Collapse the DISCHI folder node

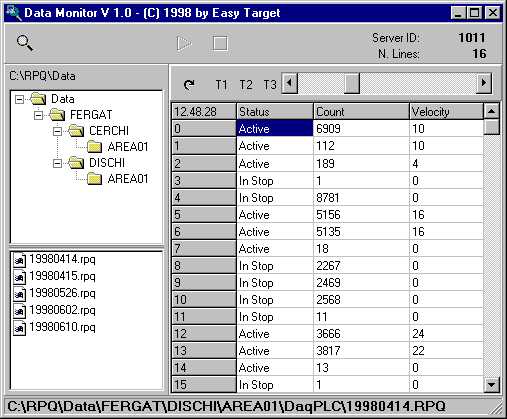[58, 163]
